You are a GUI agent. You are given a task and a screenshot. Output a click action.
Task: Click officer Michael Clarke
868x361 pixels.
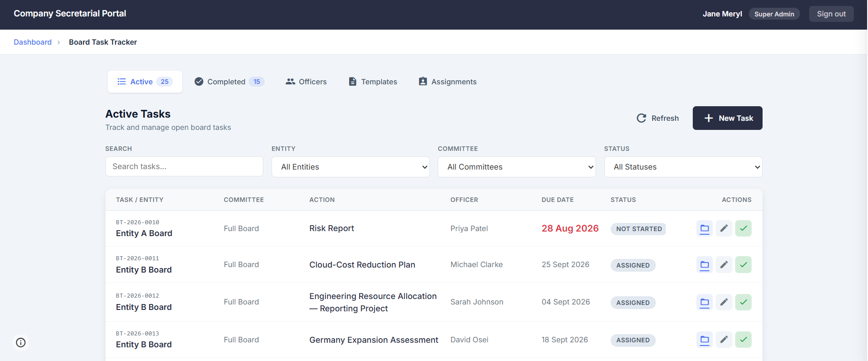pyautogui.click(x=476, y=265)
